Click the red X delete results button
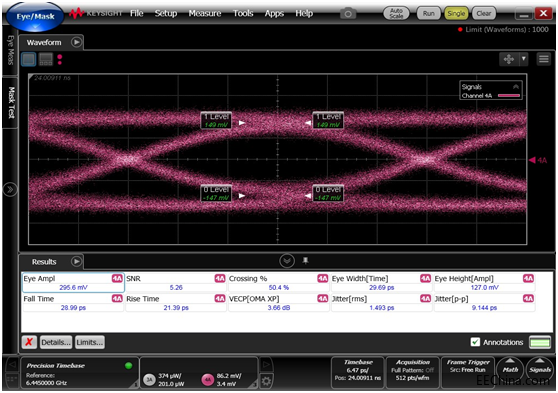Viewport: 558px width, 393px height. coord(29,342)
